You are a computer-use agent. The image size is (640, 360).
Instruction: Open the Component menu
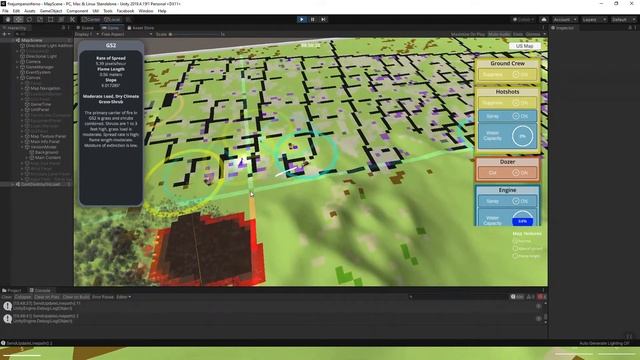point(77,11)
